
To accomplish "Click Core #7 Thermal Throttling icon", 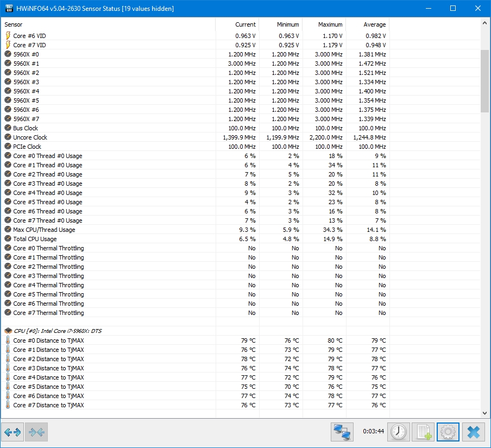I will [8, 312].
